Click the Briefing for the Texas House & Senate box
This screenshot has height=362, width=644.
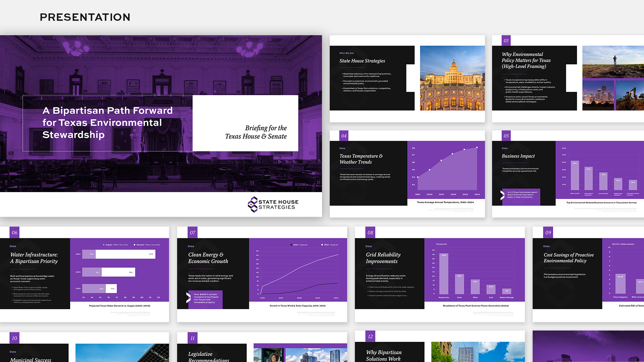click(x=246, y=123)
